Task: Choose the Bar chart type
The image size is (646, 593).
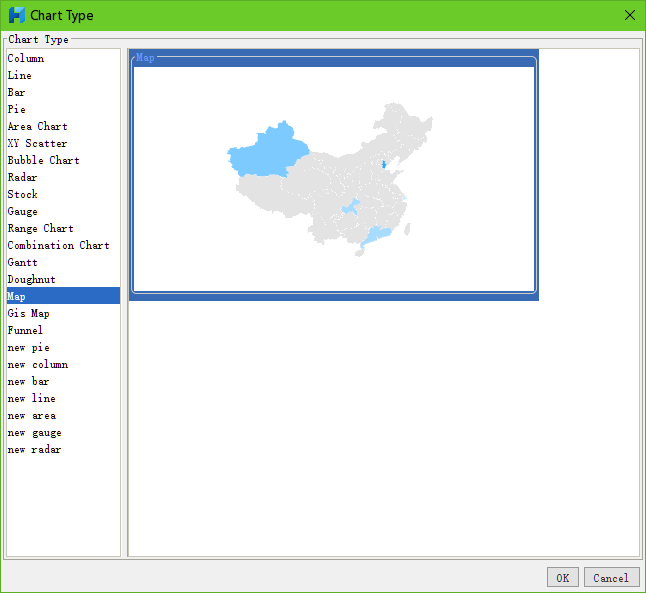Action: point(63,92)
